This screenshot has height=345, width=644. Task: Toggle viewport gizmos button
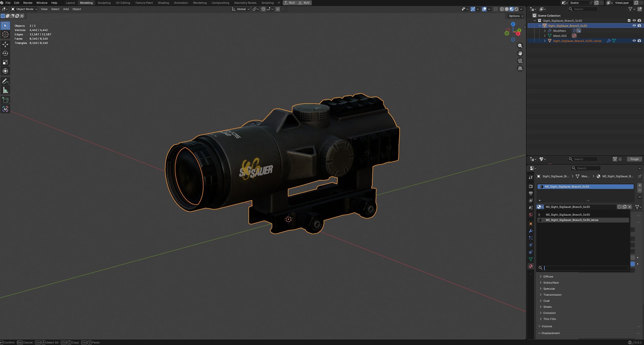click(x=473, y=9)
